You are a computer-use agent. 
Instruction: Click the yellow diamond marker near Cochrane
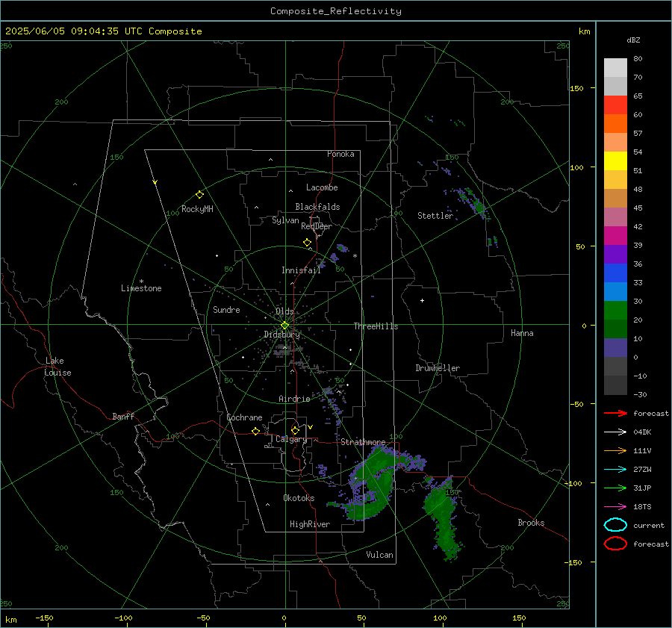click(x=256, y=432)
